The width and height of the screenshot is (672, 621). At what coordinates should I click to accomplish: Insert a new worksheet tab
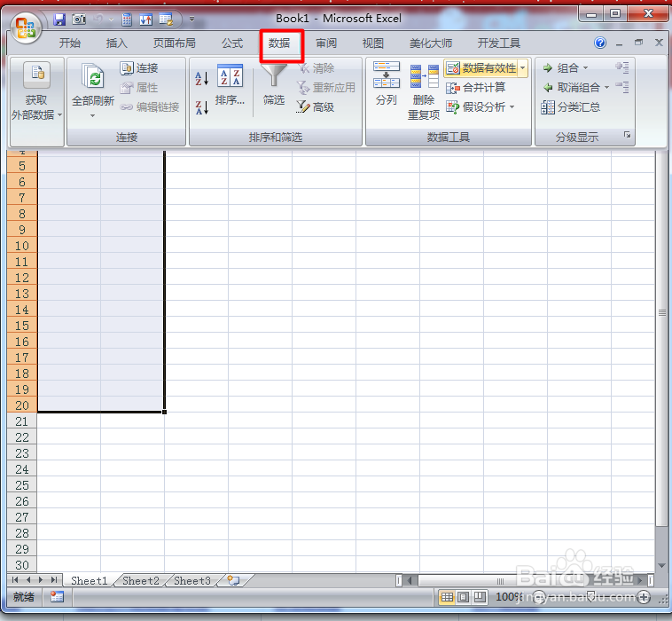point(233,581)
